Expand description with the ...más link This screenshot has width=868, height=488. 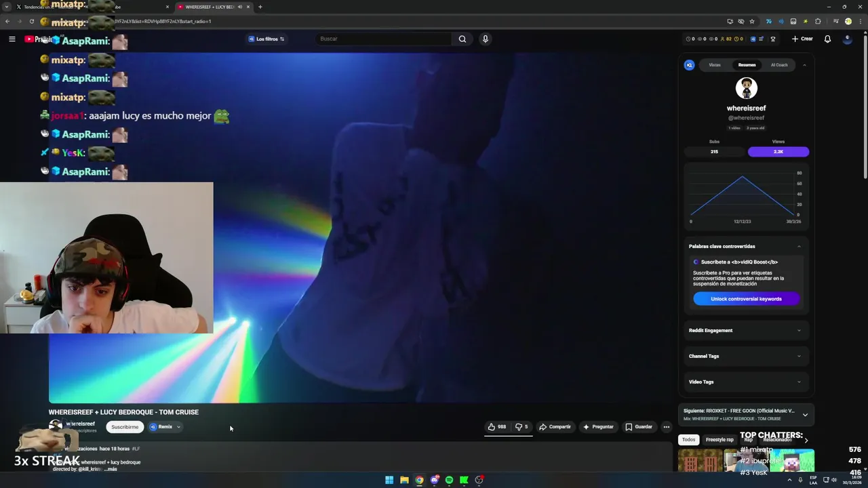pyautogui.click(x=110, y=469)
